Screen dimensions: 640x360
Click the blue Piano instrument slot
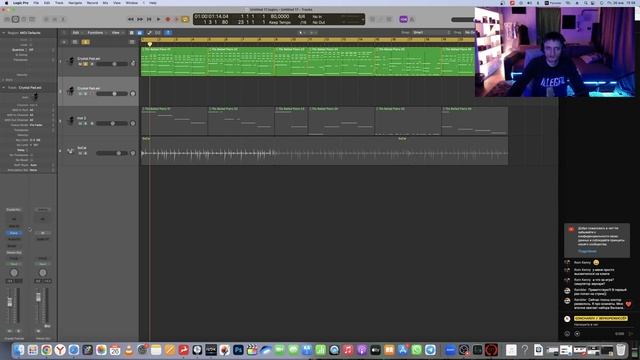pos(14,233)
